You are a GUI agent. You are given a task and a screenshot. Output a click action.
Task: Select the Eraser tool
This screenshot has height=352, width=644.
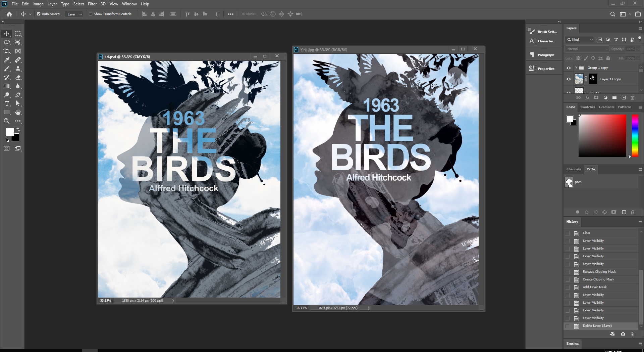pyautogui.click(x=18, y=77)
